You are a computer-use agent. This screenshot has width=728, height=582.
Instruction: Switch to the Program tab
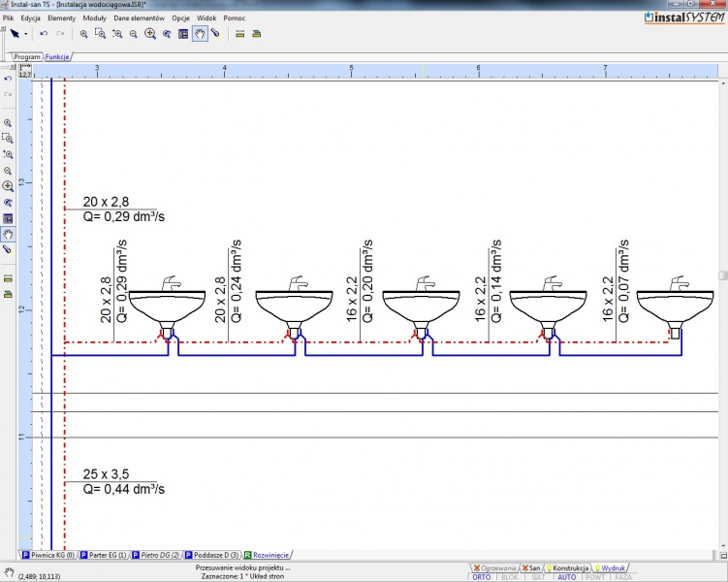pos(27,57)
